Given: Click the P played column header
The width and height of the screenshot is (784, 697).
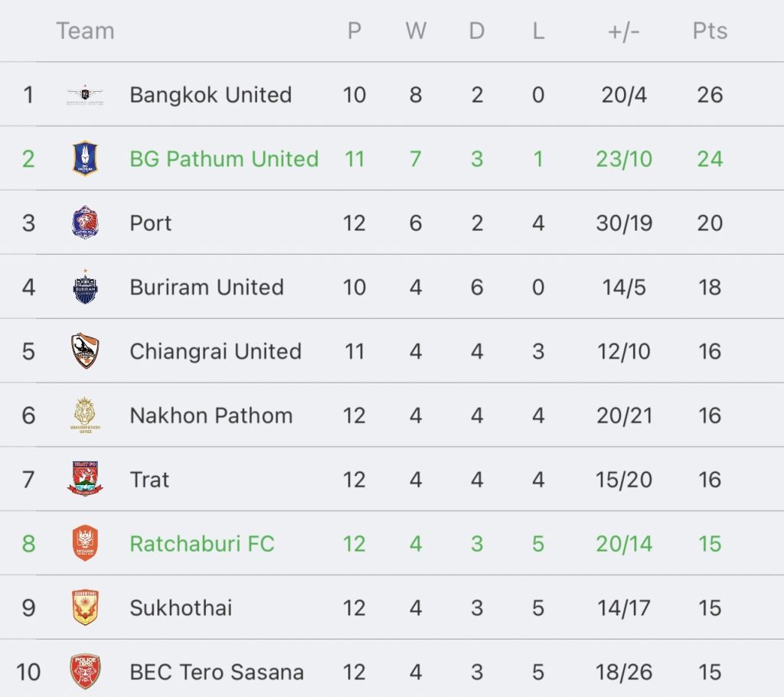Looking at the screenshot, I should coord(354,31).
